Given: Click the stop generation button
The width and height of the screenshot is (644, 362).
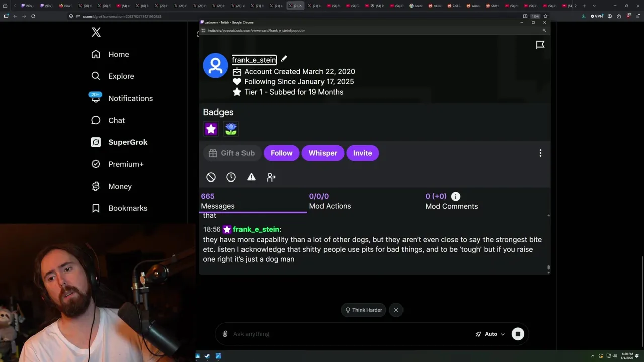Looking at the screenshot, I should click(x=518, y=334).
